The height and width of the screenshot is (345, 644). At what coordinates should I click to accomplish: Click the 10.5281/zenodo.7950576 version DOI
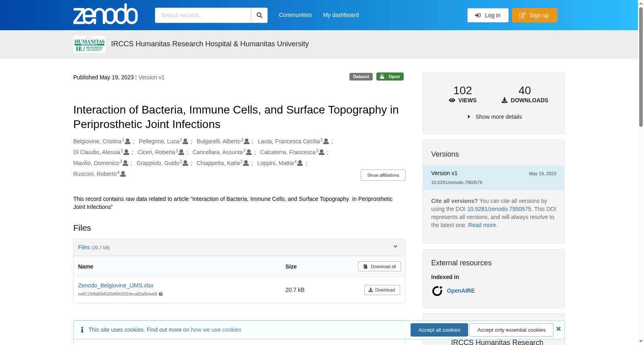click(456, 182)
